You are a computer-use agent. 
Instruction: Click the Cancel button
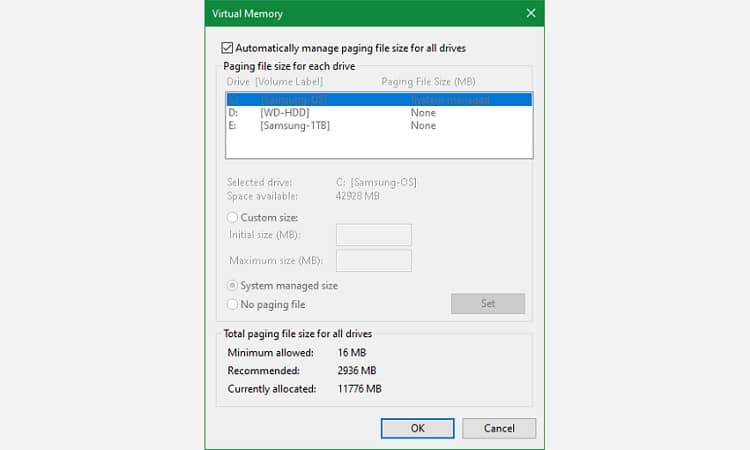click(499, 427)
